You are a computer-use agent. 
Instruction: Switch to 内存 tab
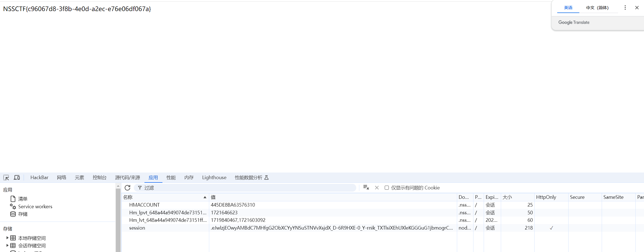[x=189, y=178]
